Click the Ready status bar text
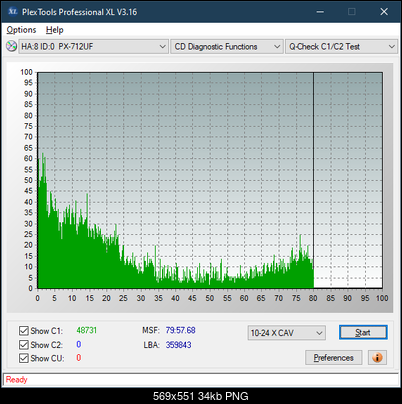Image resolution: width=402 pixels, height=404 pixels. point(17,379)
